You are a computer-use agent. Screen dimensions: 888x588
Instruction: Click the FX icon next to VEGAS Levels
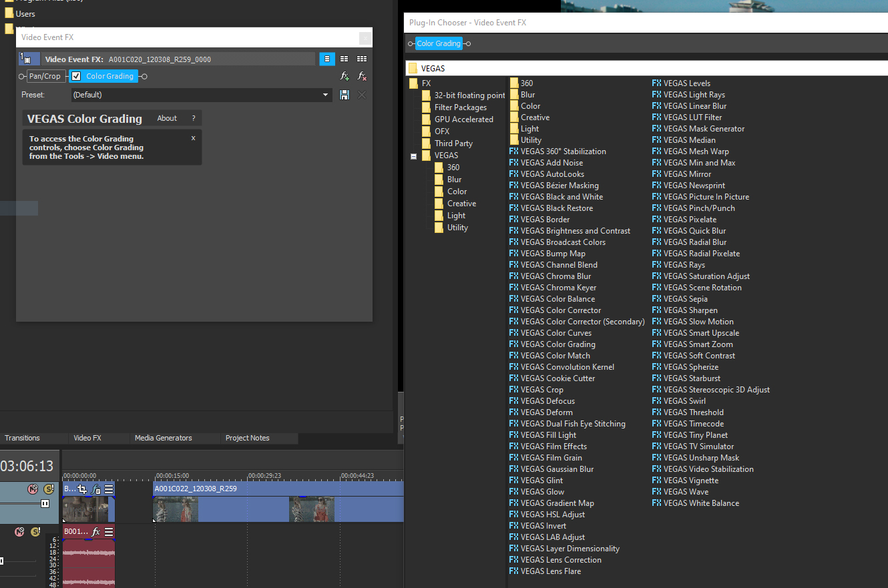[657, 83]
